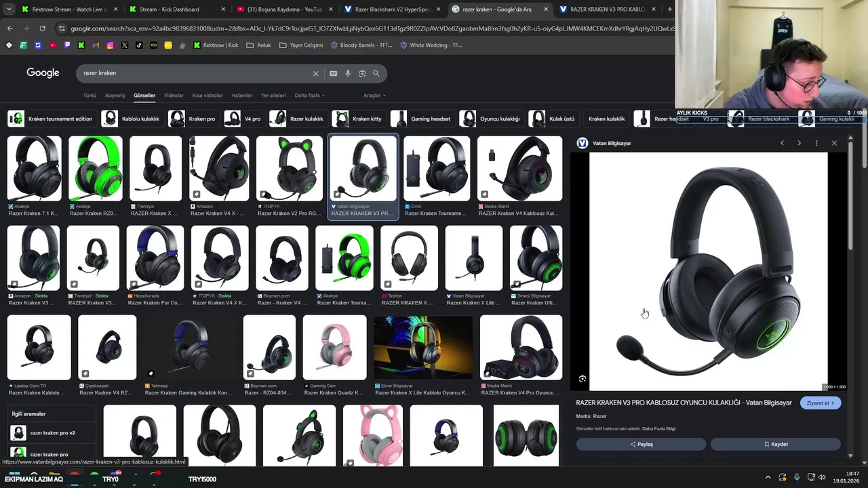Close the image preview panel
This screenshot has height=488, width=868.
(834, 143)
